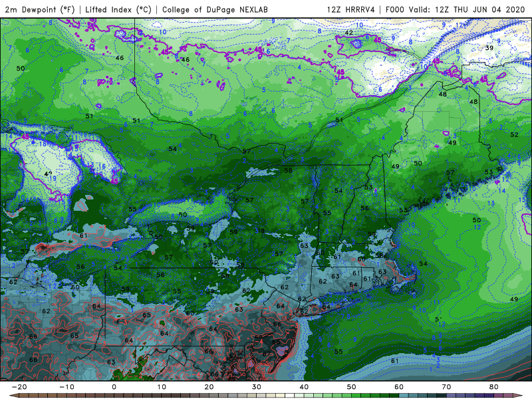Click the '60' colorbar scale label
The height and width of the screenshot is (399, 532).
click(x=399, y=387)
